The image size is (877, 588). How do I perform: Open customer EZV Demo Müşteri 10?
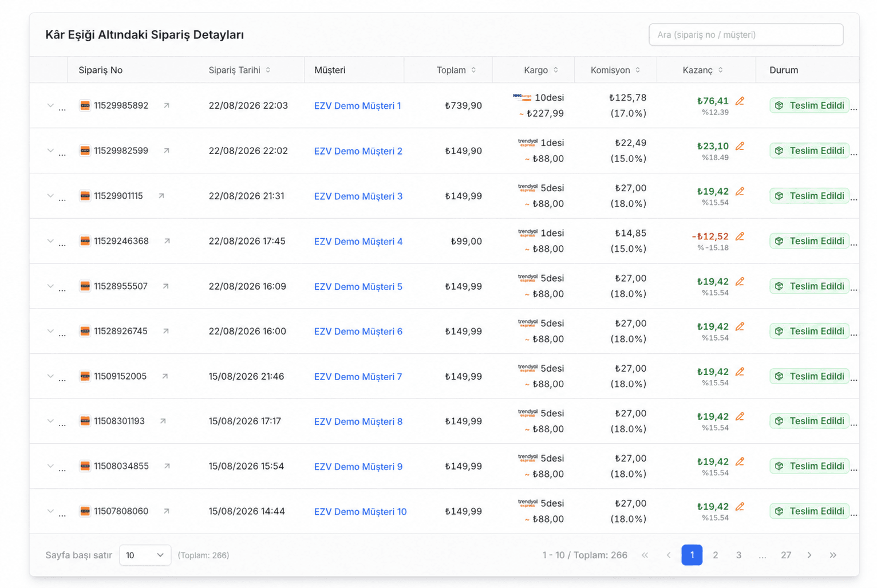click(360, 512)
